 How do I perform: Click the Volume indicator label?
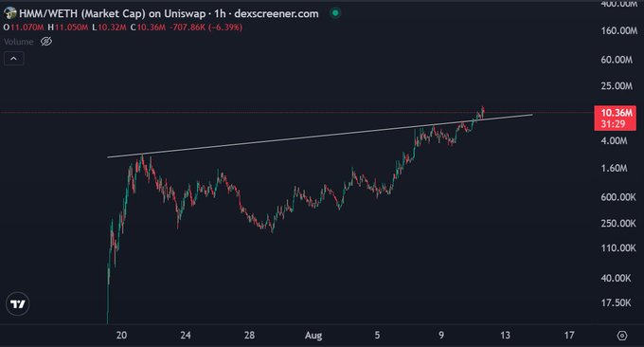[19, 42]
